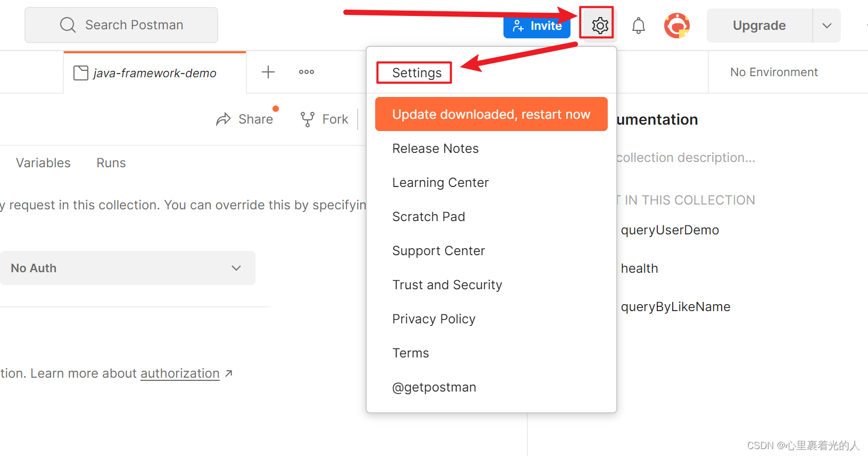Click the Upgrade button
This screenshot has width=868, height=456.
point(759,26)
